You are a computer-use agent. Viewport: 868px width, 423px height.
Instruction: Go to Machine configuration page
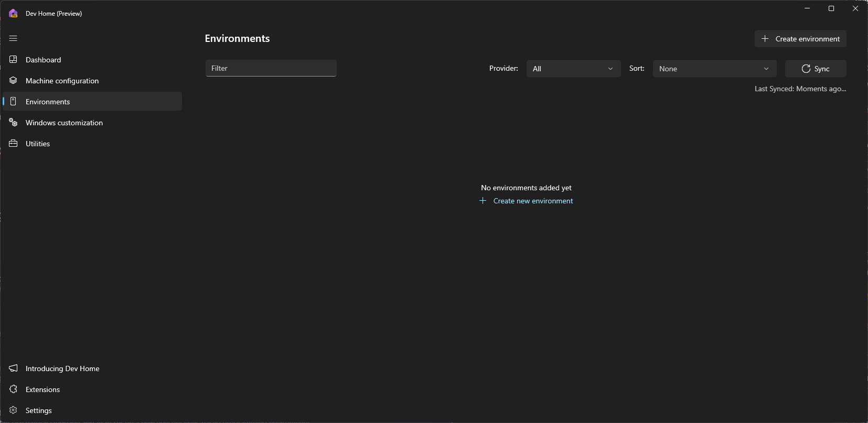pyautogui.click(x=62, y=81)
